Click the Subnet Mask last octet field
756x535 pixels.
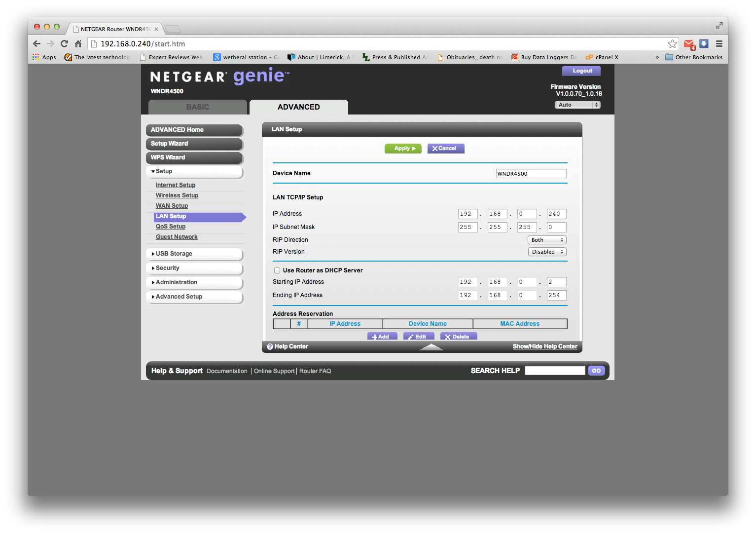pos(556,227)
